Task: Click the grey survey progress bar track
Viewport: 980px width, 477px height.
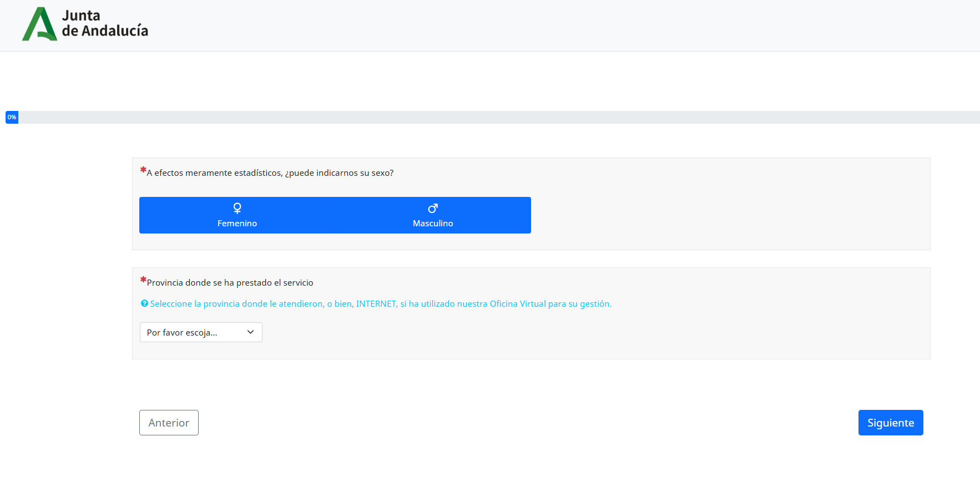Action: (499, 117)
